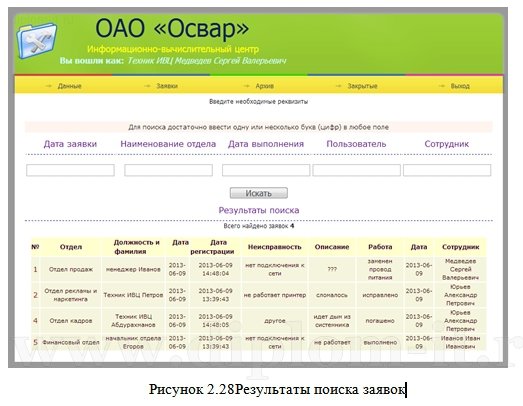Click the folder with tools logo icon
The height and width of the screenshot is (406, 523).
[x=37, y=40]
